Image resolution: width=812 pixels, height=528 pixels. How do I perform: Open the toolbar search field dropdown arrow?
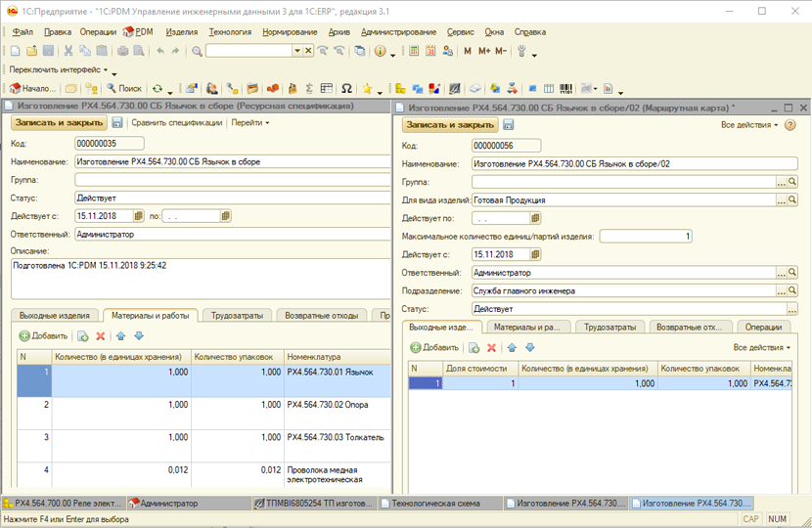click(297, 50)
